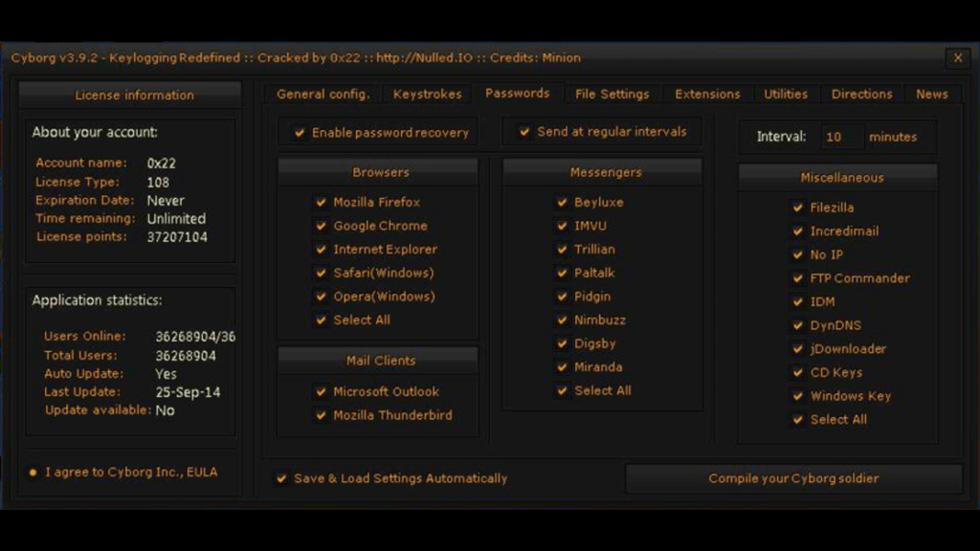Click the Miscellaneous section header
Image resolution: width=980 pixels, height=551 pixels.
click(x=838, y=177)
